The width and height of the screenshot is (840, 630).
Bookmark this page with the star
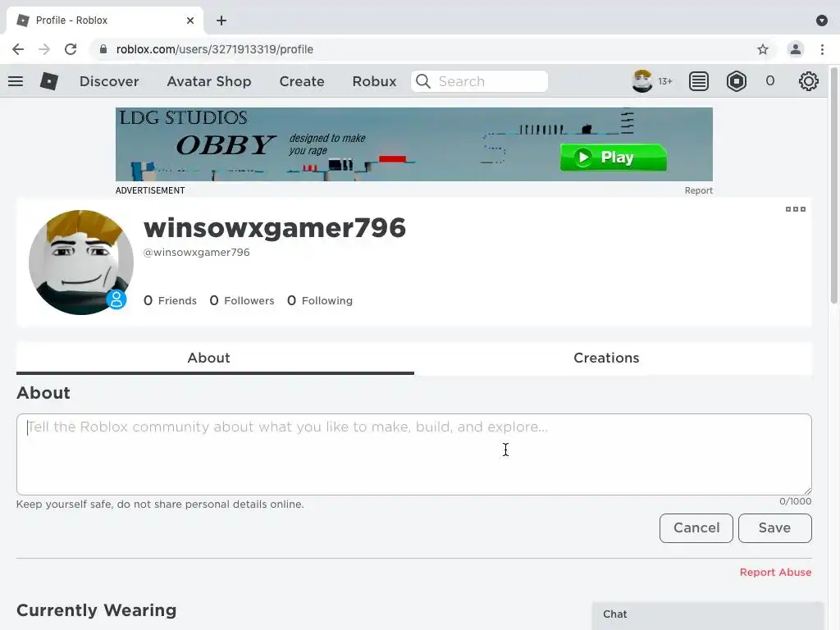click(763, 49)
